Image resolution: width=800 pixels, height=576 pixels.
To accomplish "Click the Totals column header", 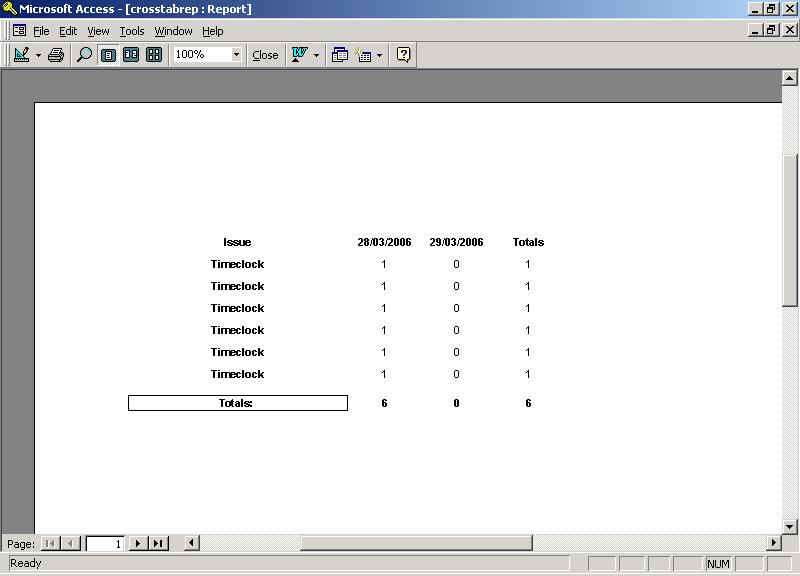I will pos(528,242).
